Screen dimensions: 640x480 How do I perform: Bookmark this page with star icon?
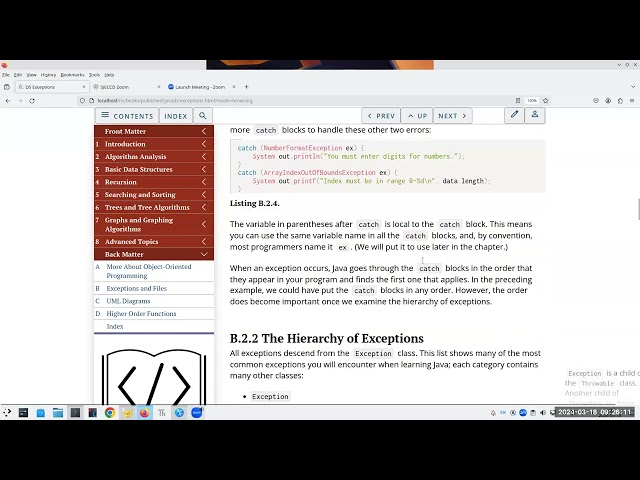pos(545,100)
